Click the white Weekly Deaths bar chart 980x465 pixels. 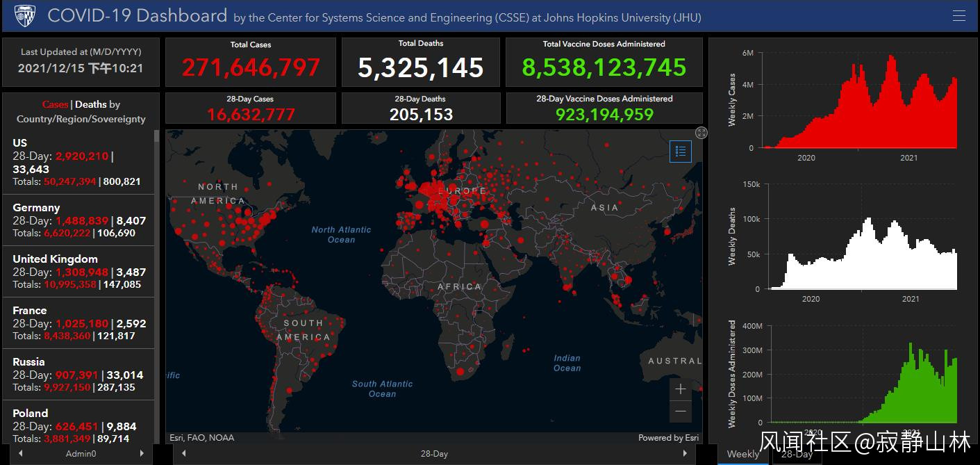tap(861, 253)
